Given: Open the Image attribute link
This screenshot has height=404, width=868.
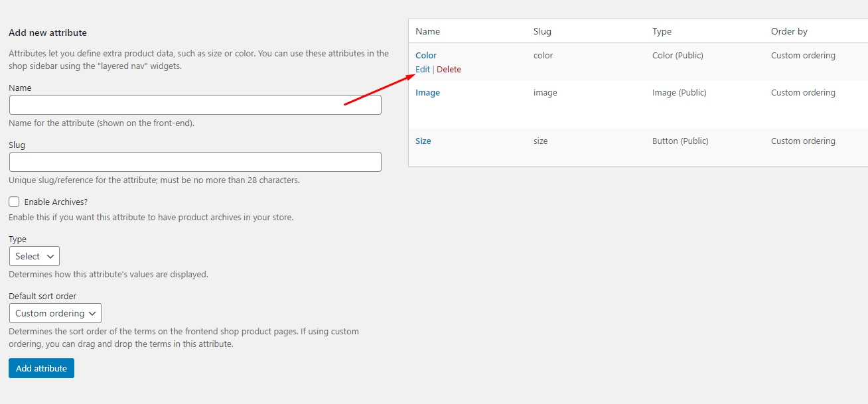Looking at the screenshot, I should 427,93.
